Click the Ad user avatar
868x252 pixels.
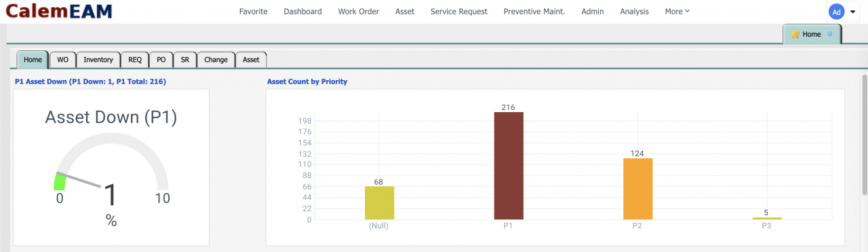click(836, 12)
